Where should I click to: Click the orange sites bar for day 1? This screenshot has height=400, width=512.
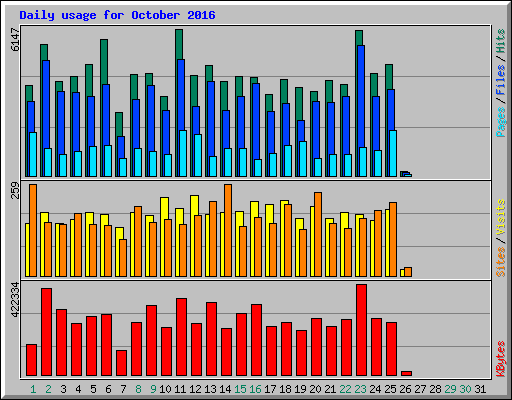pyautogui.click(x=33, y=230)
